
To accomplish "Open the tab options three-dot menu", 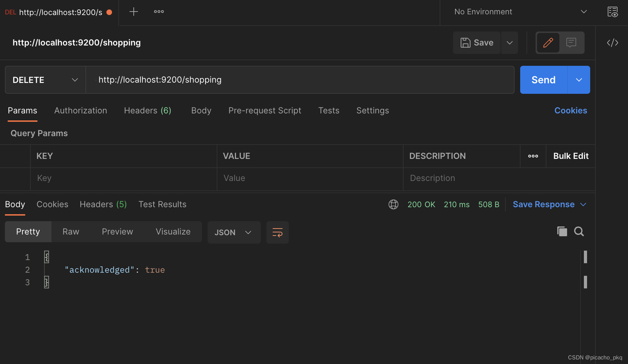I will point(159,12).
